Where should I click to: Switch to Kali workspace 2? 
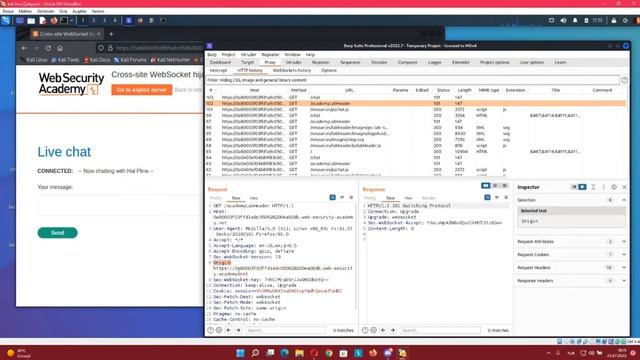pyautogui.click(x=93, y=20)
